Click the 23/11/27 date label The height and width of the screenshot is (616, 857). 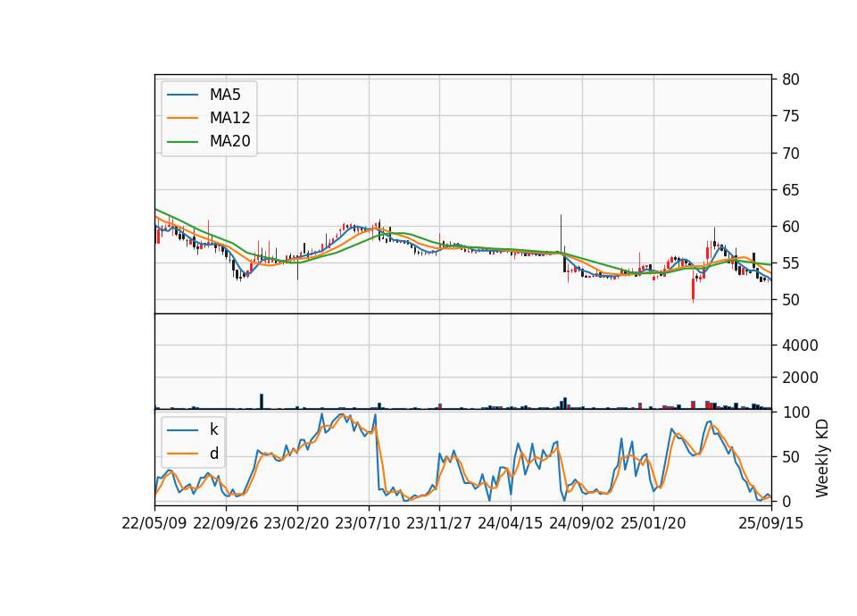439,523
